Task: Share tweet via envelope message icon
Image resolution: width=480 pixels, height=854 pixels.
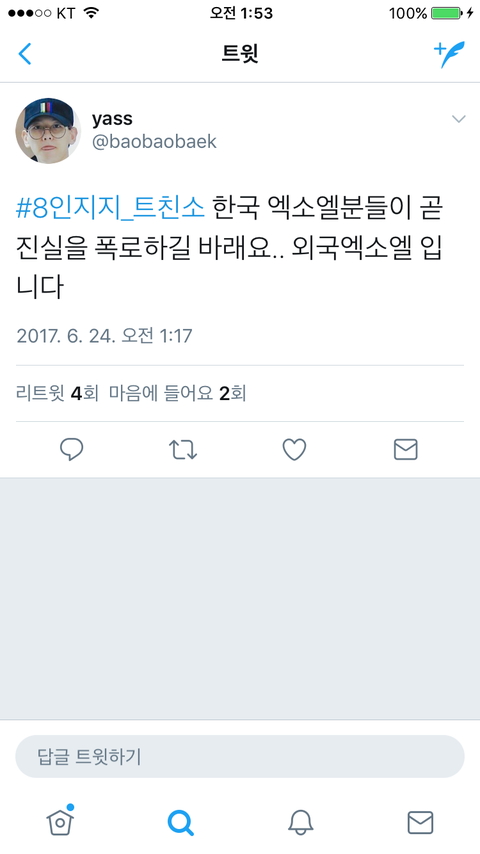Action: 405,450
